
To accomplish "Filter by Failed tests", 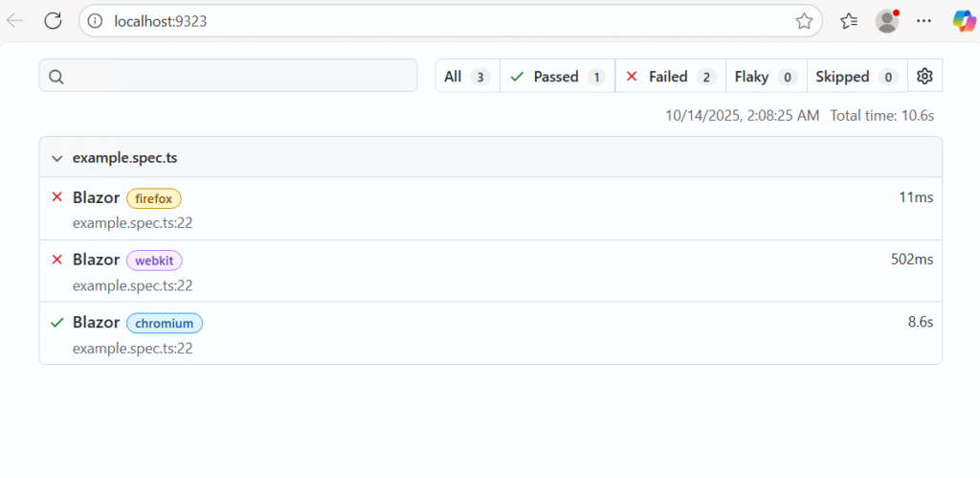I will pyautogui.click(x=669, y=77).
